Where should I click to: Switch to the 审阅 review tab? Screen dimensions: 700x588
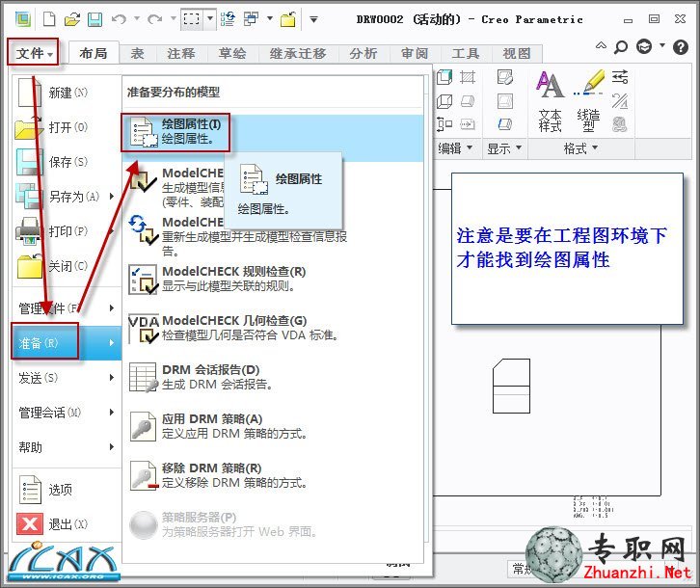415,54
